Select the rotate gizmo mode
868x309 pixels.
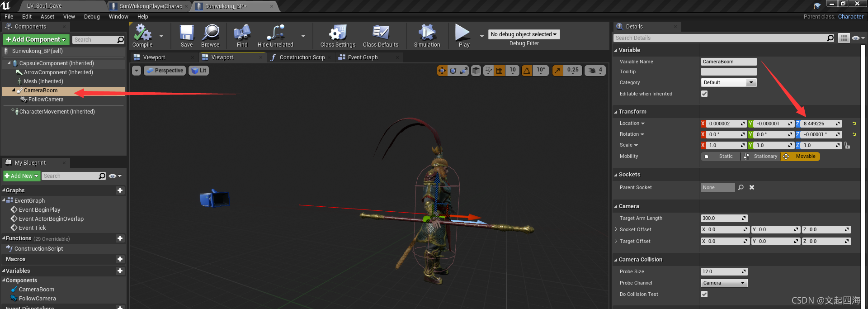coord(453,71)
